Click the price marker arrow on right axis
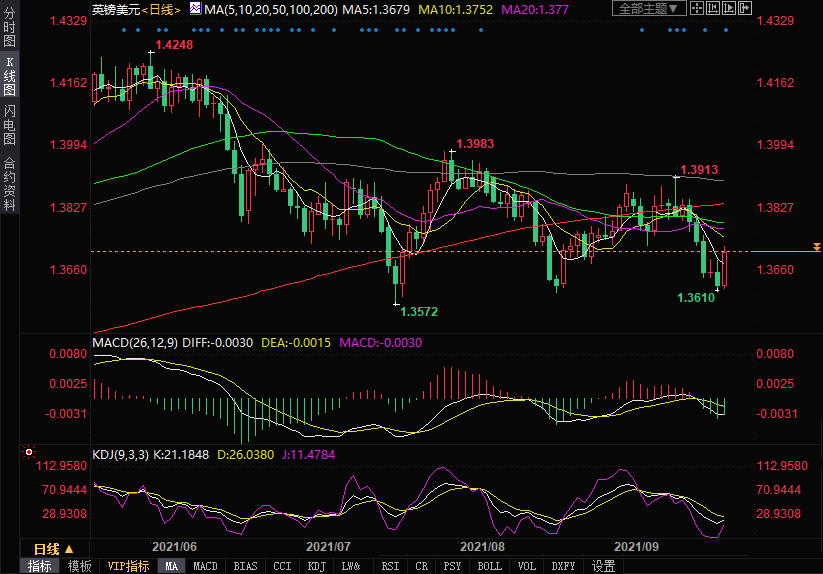This screenshot has height=574, width=823. point(817,246)
